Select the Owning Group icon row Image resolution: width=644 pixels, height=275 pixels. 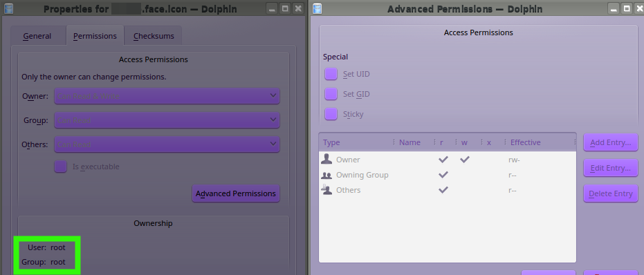pyautogui.click(x=326, y=175)
